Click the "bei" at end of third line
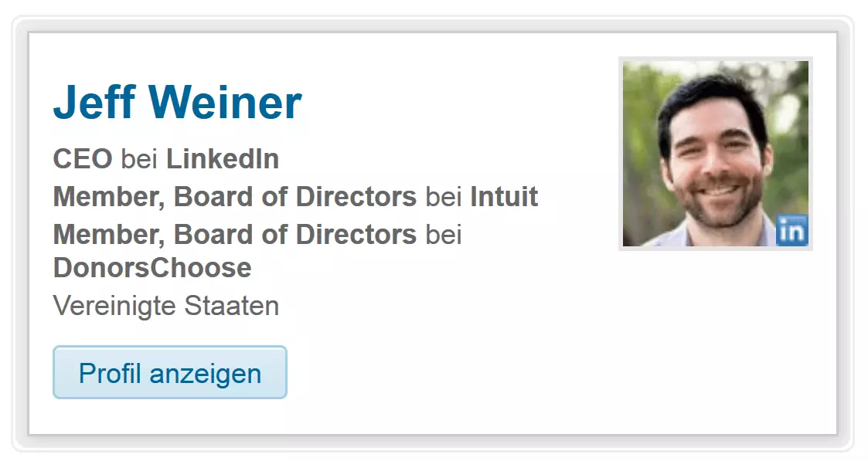Image resolution: width=868 pixels, height=461 pixels. 444,233
